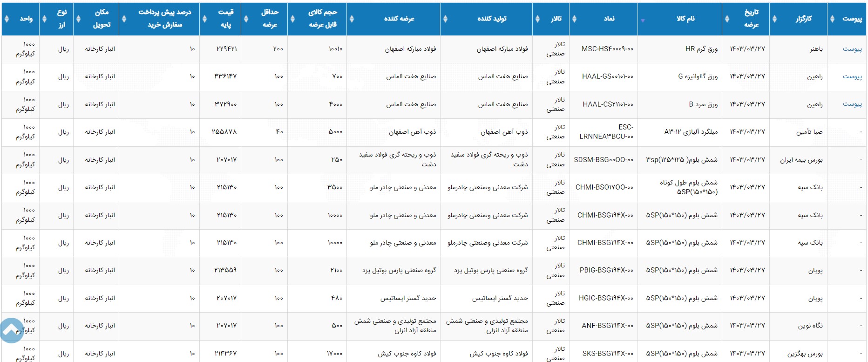868x362 pixels.
Task: Sort by مکان تحویل column arrows
Action: [x=78, y=19]
